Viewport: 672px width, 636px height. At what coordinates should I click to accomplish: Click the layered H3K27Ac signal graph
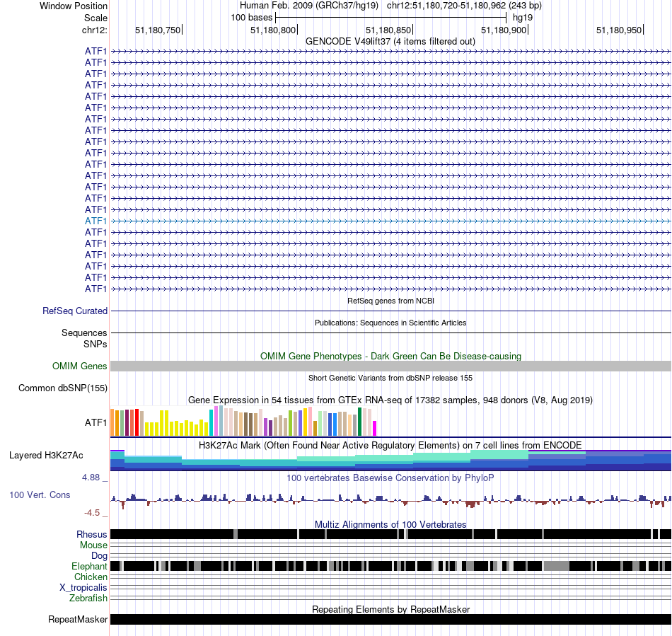390,461
